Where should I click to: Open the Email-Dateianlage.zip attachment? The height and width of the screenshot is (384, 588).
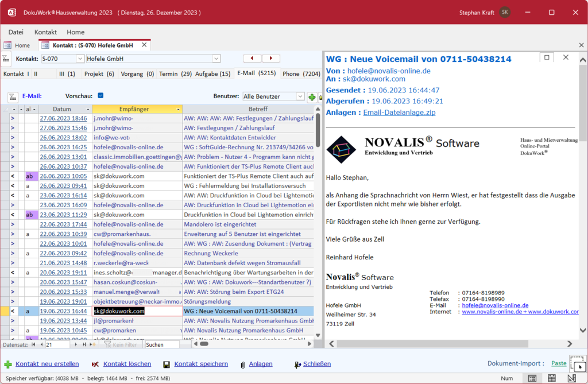click(x=399, y=113)
